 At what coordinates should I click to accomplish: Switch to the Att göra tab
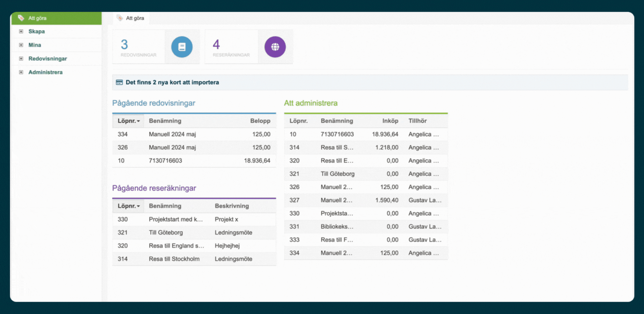(131, 18)
